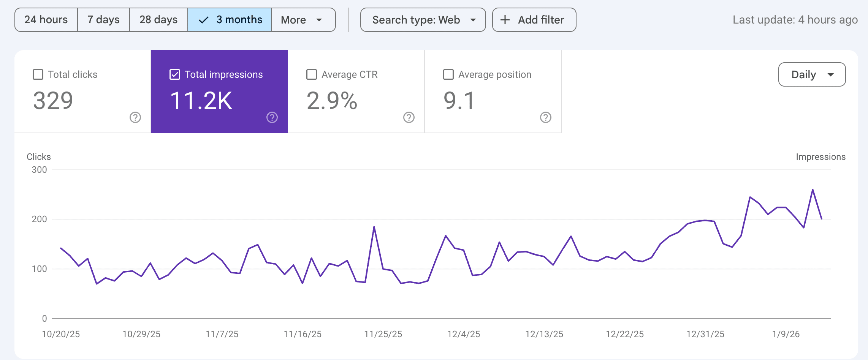
Task: Click the 11/25/25 date axis label
Action: pyautogui.click(x=383, y=334)
